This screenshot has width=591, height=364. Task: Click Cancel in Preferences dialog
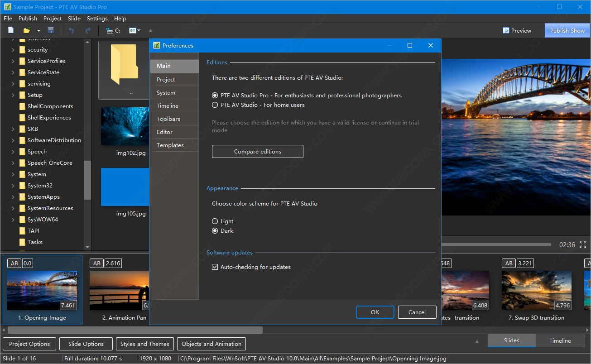tap(417, 312)
